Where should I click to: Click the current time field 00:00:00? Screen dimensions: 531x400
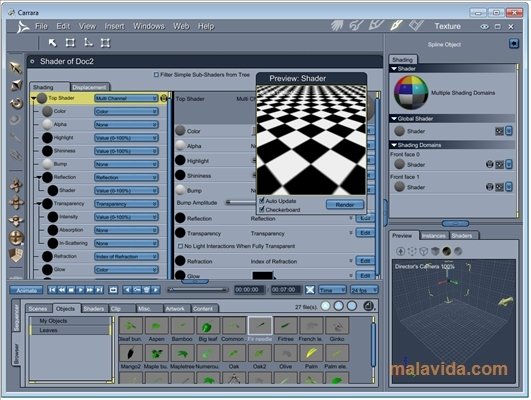[249, 290]
